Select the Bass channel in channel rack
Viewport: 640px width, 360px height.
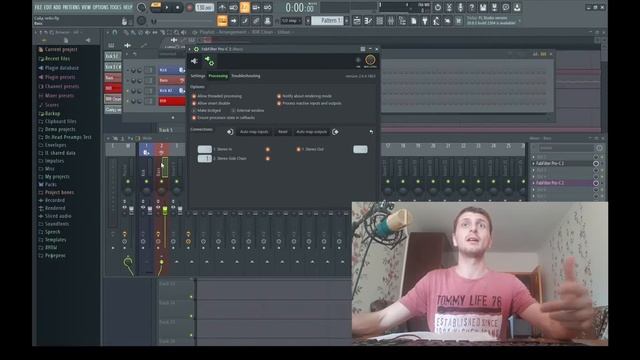coord(171,80)
